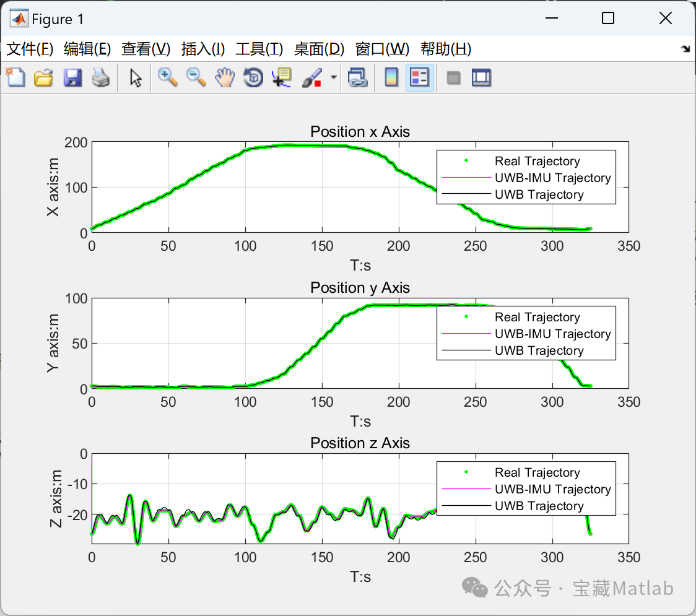Select the Zoom Out tool
This screenshot has height=616, width=696.
[x=196, y=78]
